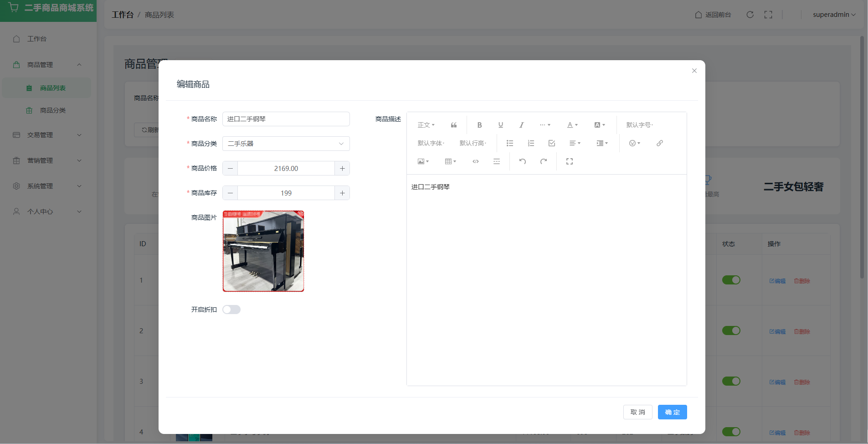Click the italic formatting icon
Viewport: 868px width, 444px height.
pyautogui.click(x=521, y=125)
